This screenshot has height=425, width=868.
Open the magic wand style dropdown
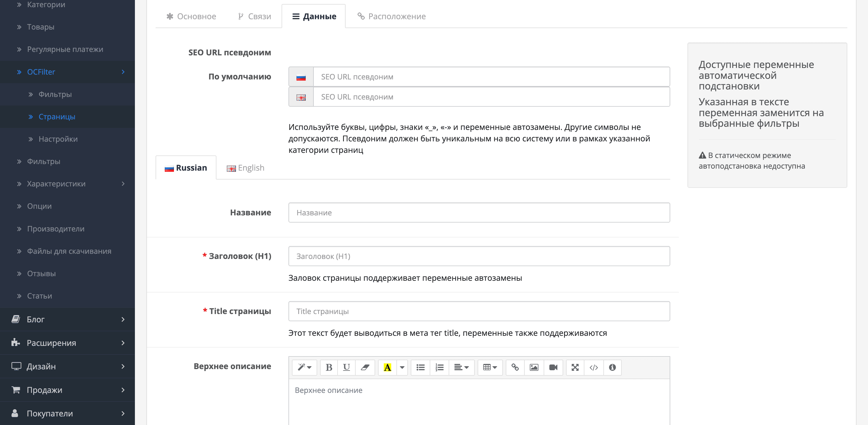pos(304,367)
